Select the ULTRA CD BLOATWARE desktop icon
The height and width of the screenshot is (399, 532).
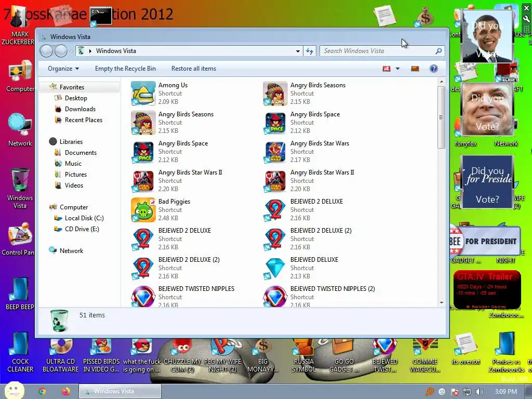coord(60,355)
